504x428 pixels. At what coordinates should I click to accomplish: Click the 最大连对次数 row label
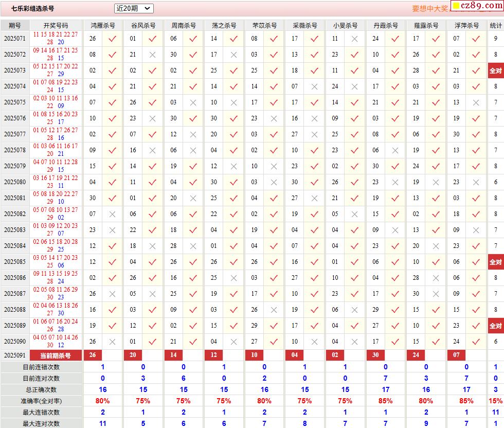pyautogui.click(x=41, y=423)
